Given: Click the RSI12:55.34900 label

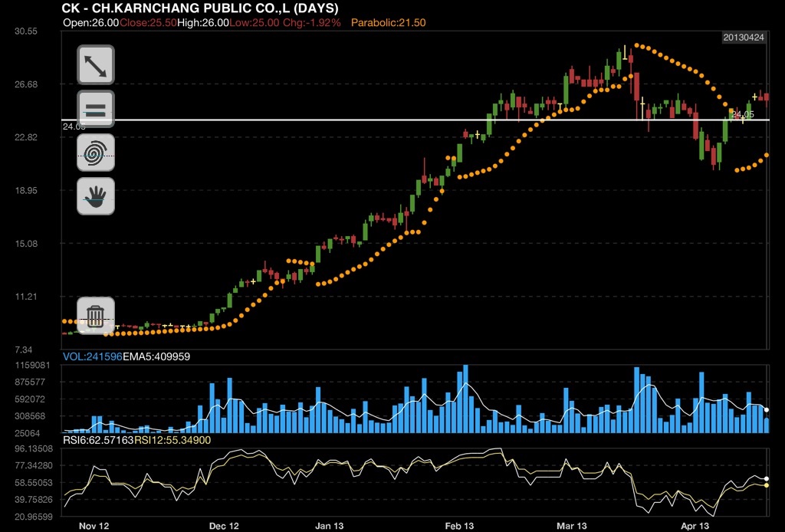Looking at the screenshot, I should (172, 441).
